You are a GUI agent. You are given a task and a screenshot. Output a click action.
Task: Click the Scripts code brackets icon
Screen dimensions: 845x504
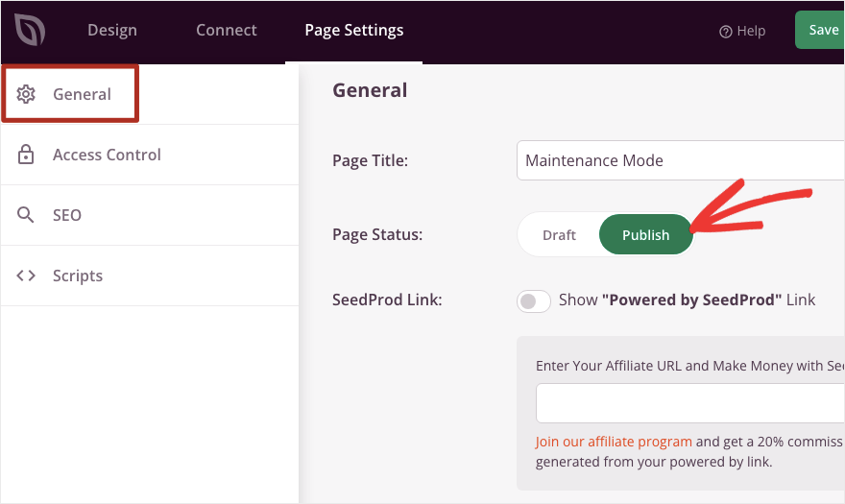[x=25, y=276]
